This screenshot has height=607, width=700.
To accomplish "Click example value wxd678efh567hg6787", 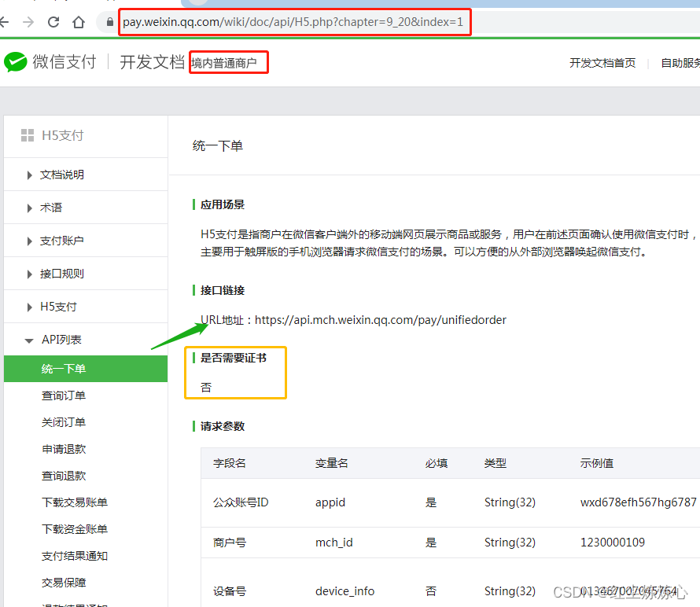I will coord(639,502).
